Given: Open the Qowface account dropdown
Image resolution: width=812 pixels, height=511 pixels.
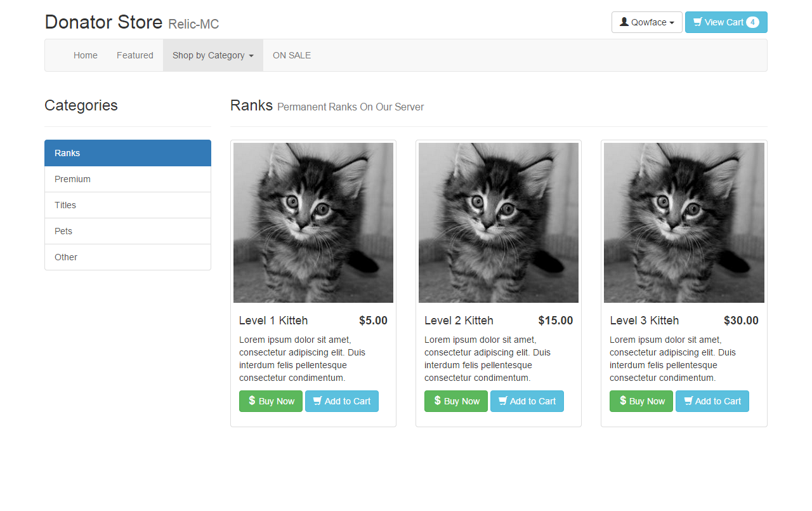Looking at the screenshot, I should click(x=647, y=22).
